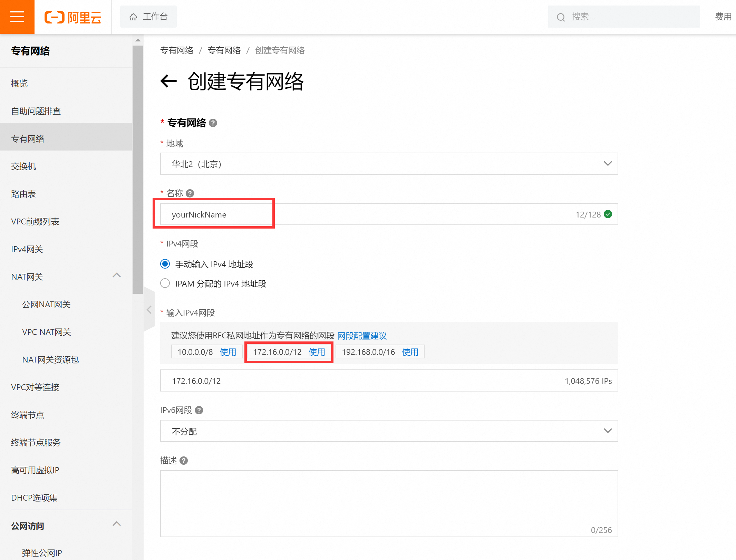Viewport: 736px width, 560px height.
Task: Open the orange hamburger navigation menu
Action: point(17,17)
